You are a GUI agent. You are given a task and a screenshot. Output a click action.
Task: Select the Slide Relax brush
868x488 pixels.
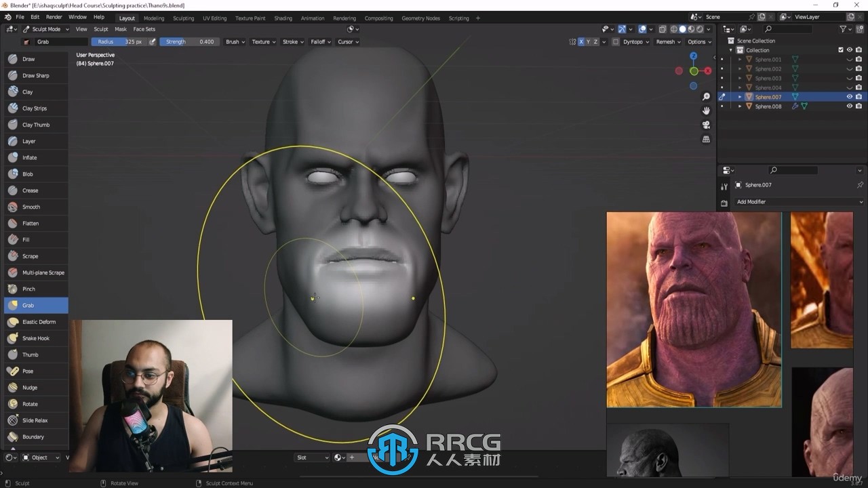coord(36,420)
